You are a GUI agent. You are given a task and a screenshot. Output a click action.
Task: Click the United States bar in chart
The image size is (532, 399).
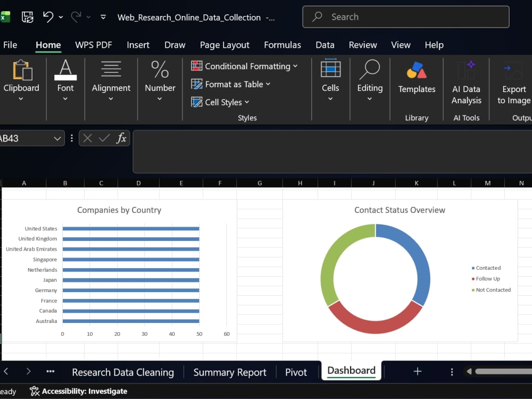point(131,229)
